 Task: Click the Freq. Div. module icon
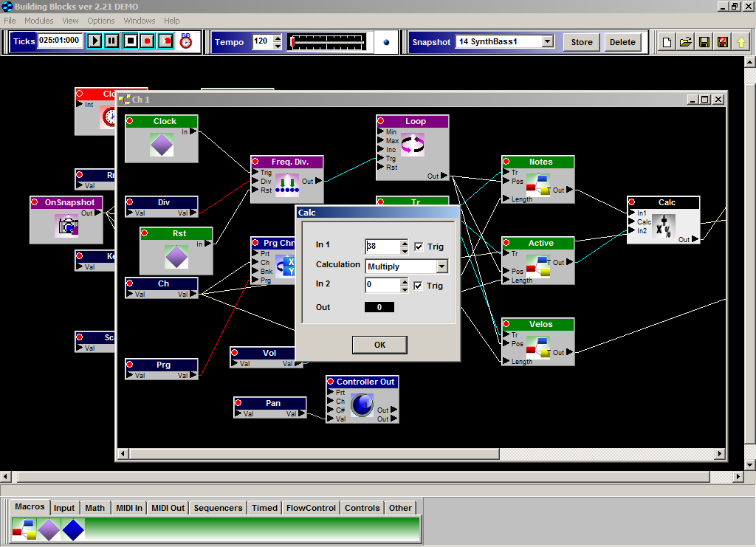point(287,185)
